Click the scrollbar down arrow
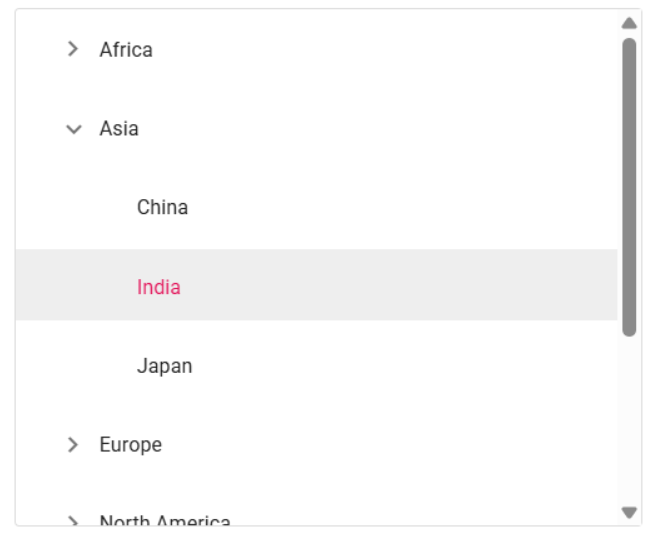Image resolution: width=656 pixels, height=543 pixels. tap(629, 512)
